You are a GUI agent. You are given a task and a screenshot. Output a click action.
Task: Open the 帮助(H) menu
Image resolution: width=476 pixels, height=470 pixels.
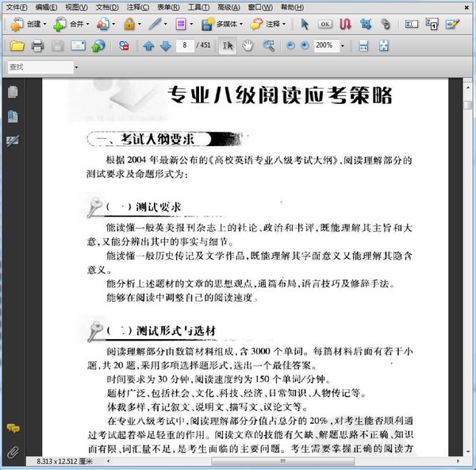point(292,7)
